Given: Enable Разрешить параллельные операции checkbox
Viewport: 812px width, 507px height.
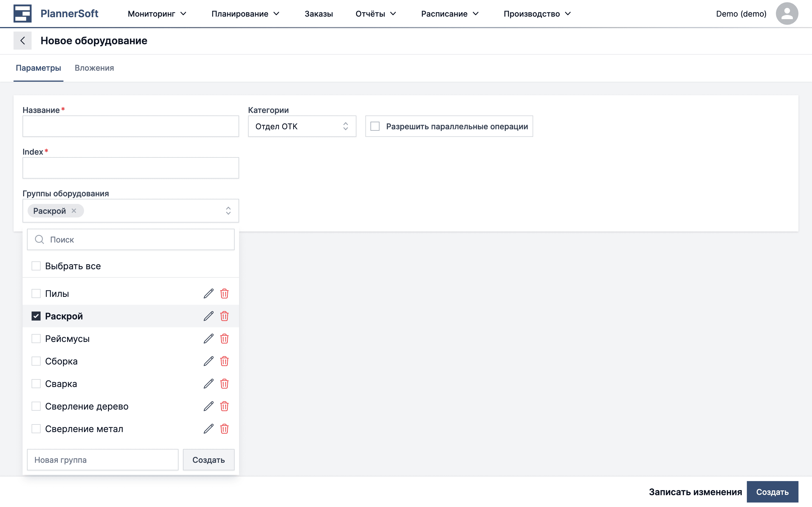Looking at the screenshot, I should click(x=375, y=126).
